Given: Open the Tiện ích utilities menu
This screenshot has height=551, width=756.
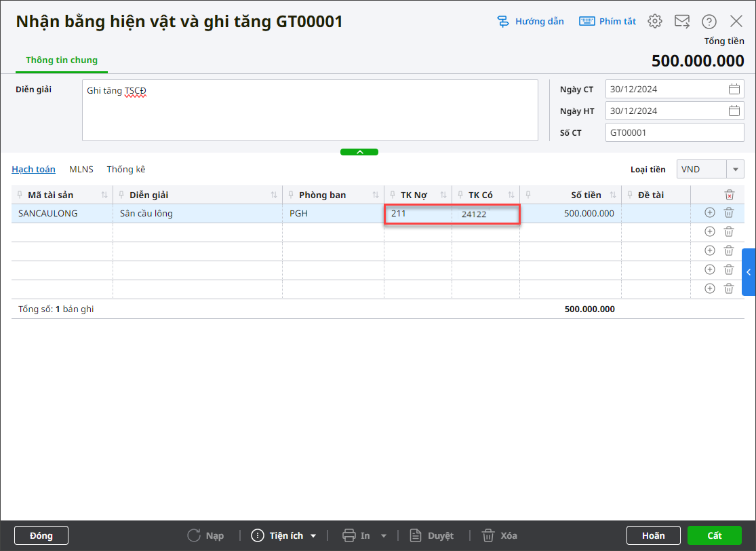Looking at the screenshot, I should (x=284, y=535).
